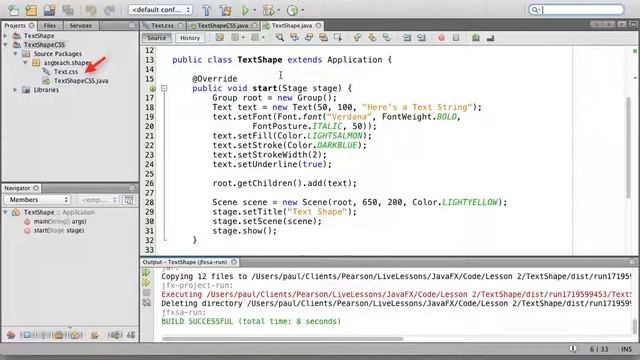Image resolution: width=640 pixels, height=360 pixels.
Task: Select main(String[] args) in Navigator
Action: click(60, 221)
